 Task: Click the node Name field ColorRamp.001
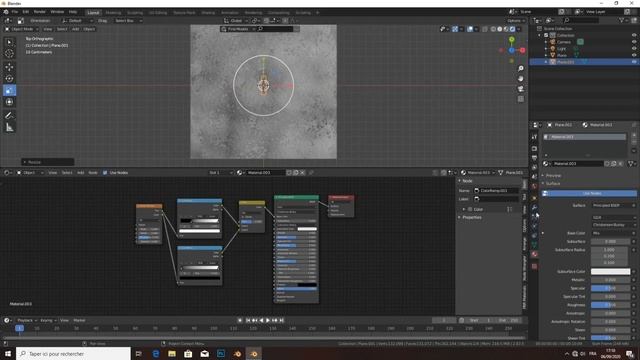[496, 191]
